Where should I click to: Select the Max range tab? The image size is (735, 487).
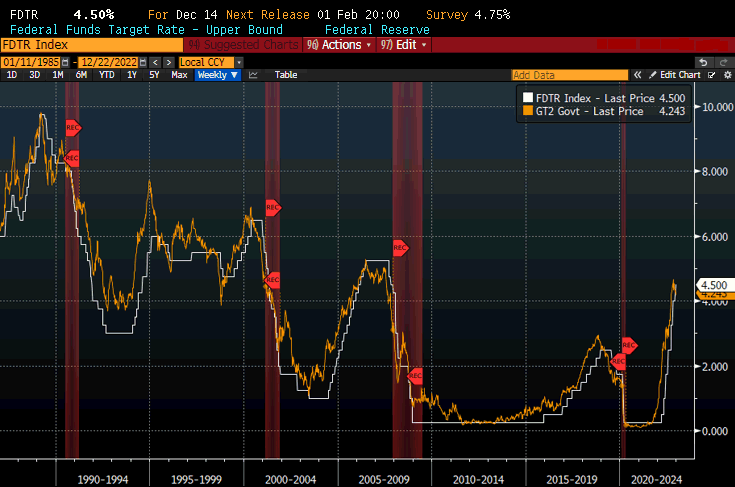pyautogui.click(x=179, y=75)
